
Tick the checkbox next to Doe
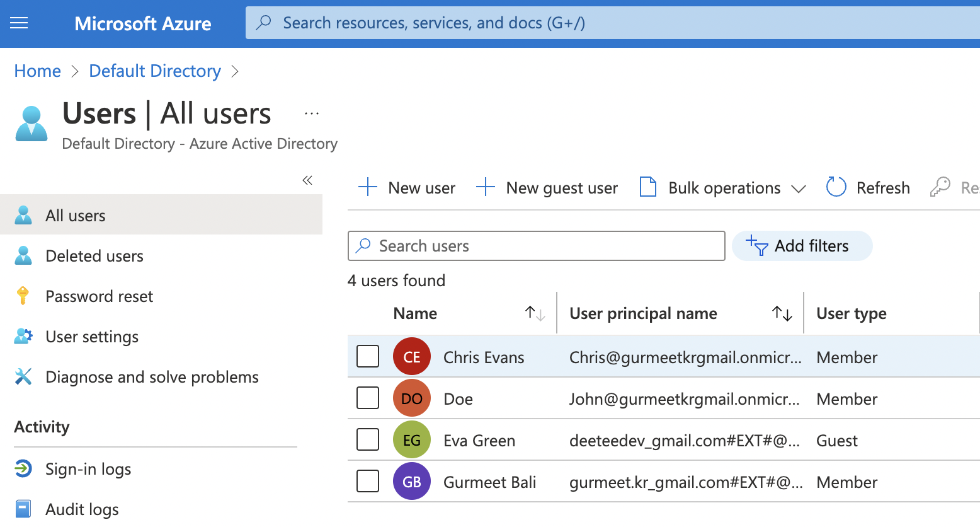[x=368, y=398]
